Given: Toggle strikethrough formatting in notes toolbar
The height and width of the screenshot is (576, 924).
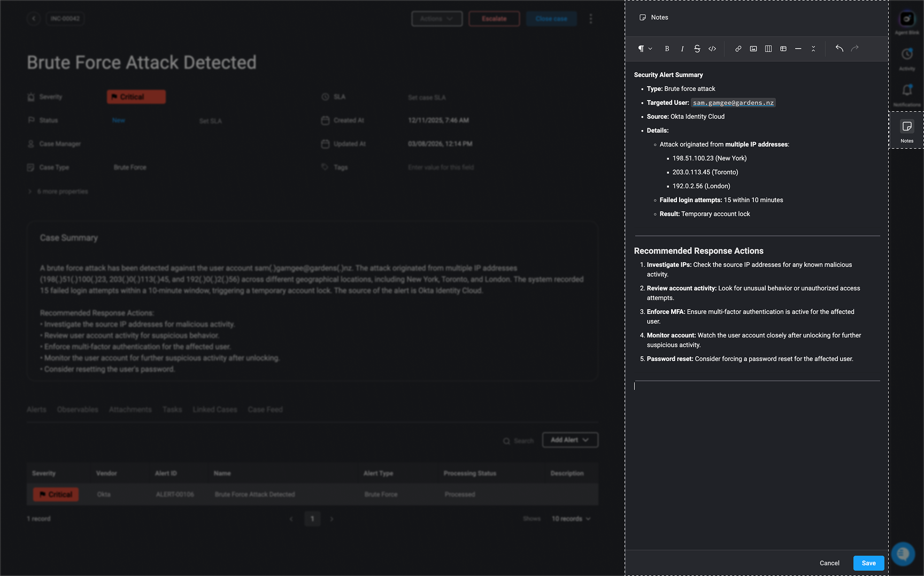Looking at the screenshot, I should tap(697, 49).
